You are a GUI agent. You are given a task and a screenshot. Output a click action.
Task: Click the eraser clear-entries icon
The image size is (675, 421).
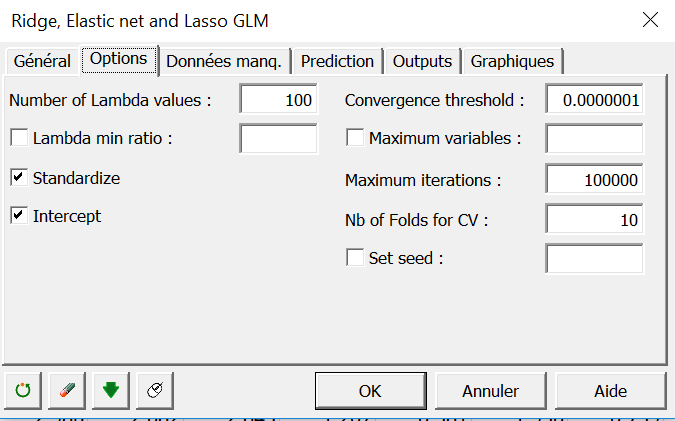(68, 391)
